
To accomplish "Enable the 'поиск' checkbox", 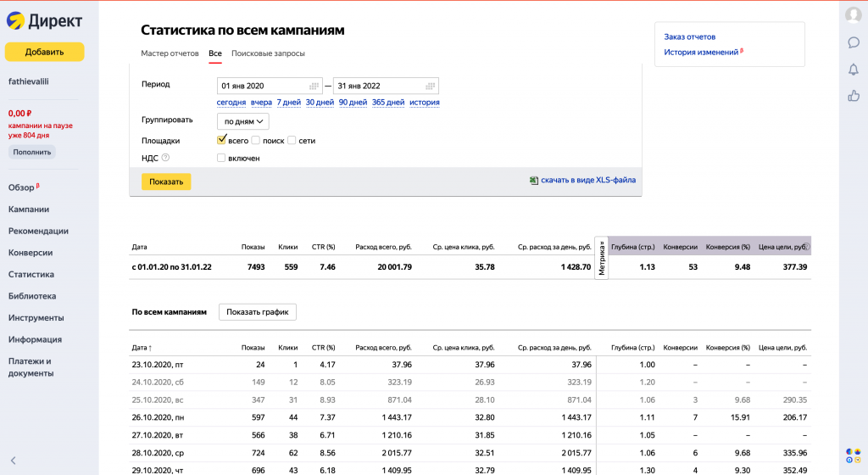I will coord(256,141).
